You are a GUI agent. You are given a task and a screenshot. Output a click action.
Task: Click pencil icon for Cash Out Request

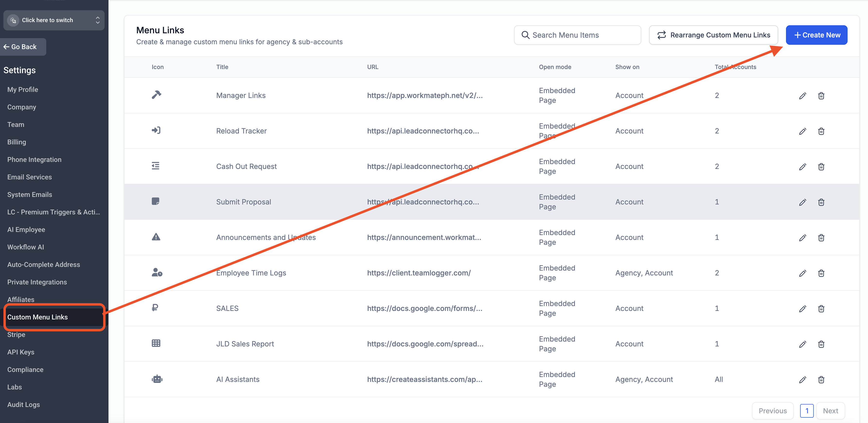(x=802, y=167)
